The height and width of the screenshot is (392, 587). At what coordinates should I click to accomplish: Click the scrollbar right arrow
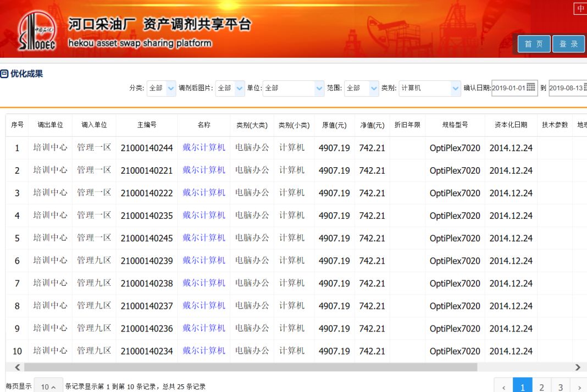click(x=578, y=367)
